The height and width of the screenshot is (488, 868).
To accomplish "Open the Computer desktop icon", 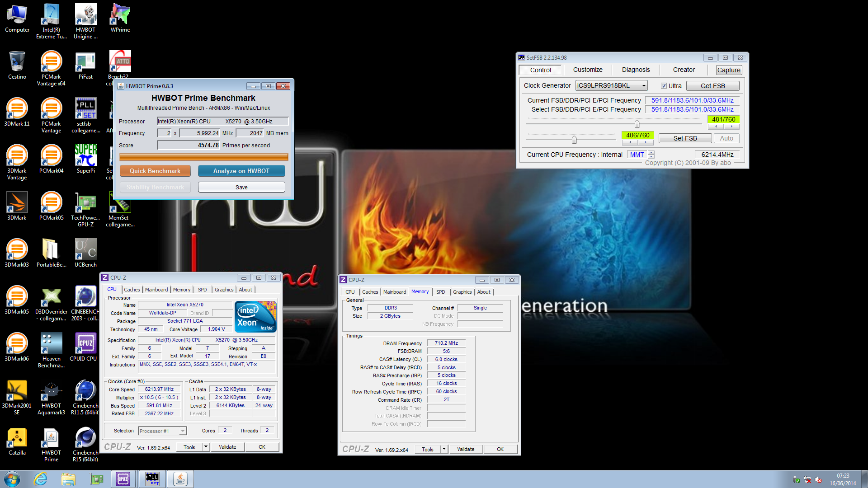I will [x=17, y=19].
